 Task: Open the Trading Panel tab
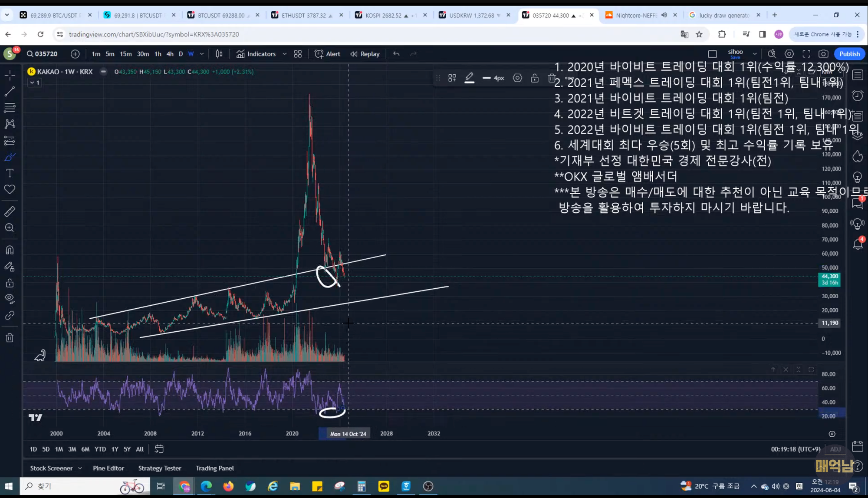coord(215,468)
